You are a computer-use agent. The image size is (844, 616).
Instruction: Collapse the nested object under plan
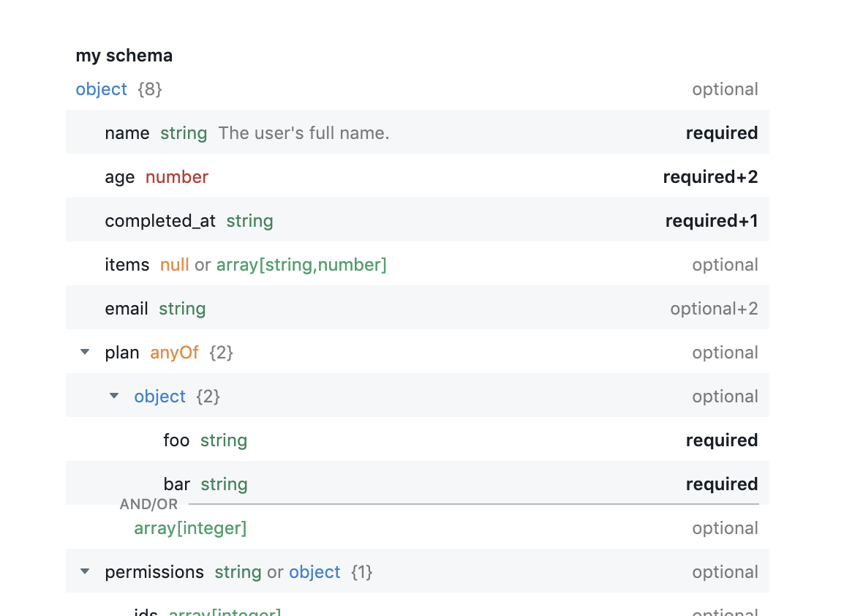tap(114, 396)
